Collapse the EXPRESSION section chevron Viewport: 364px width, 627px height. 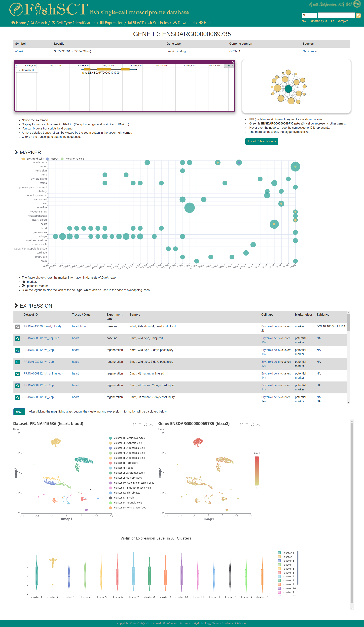16,306
